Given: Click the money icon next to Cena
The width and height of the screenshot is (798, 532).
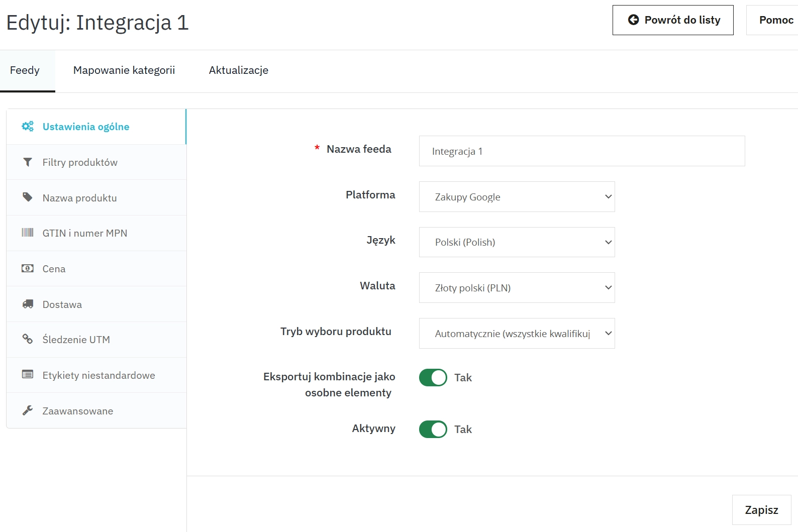Looking at the screenshot, I should (x=28, y=268).
